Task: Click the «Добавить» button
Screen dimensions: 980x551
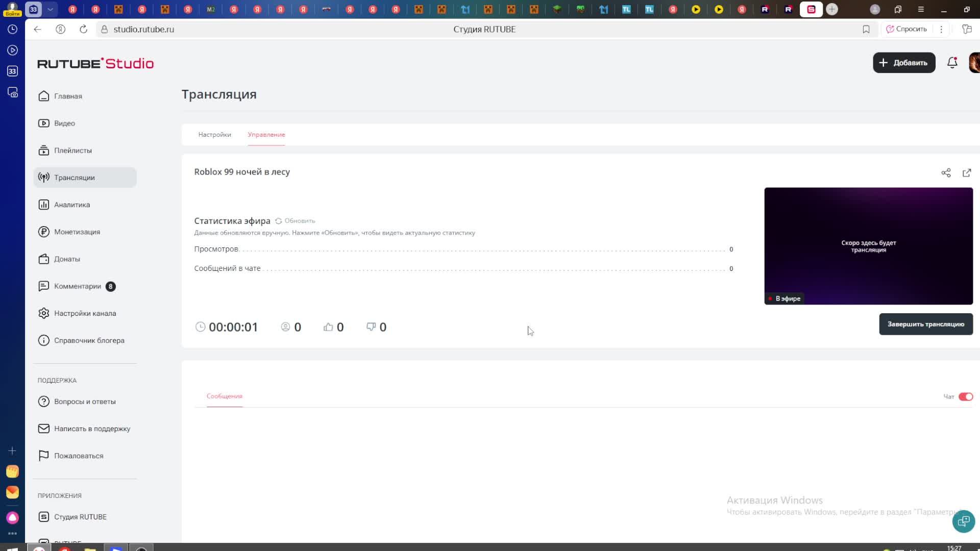Action: (903, 63)
